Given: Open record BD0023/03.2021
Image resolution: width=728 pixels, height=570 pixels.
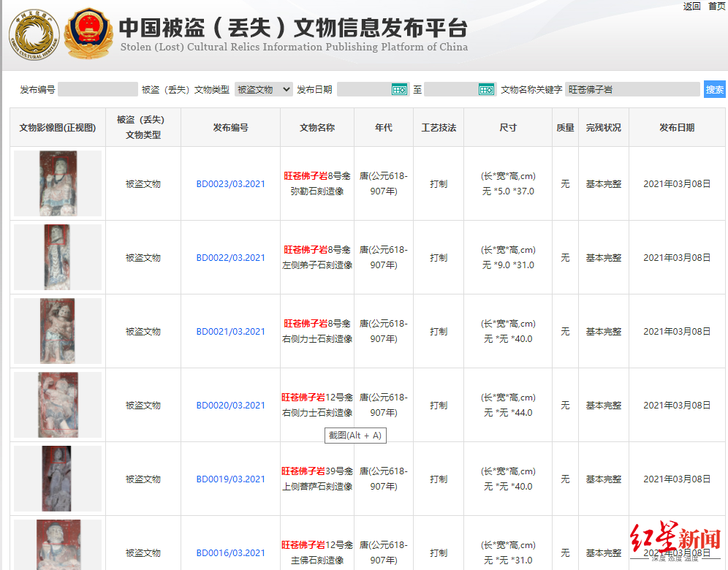Looking at the screenshot, I should click(230, 184).
